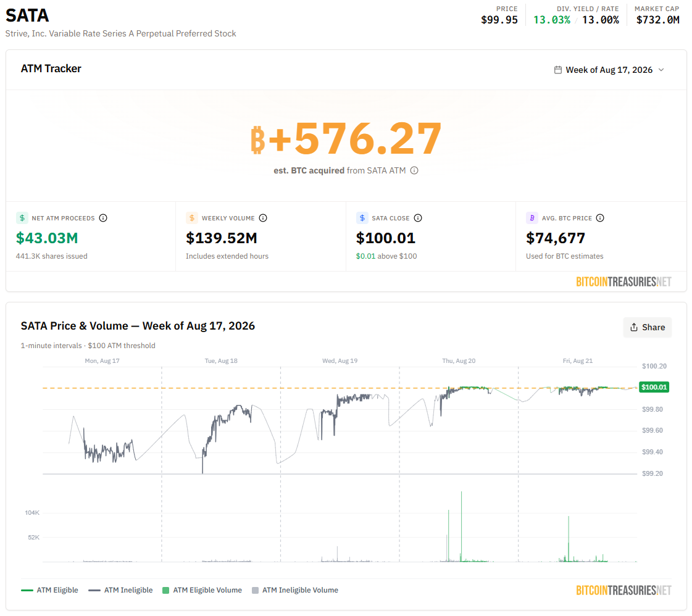Click the Fri, Aug 21 day label
692x616 pixels.
[578, 361]
